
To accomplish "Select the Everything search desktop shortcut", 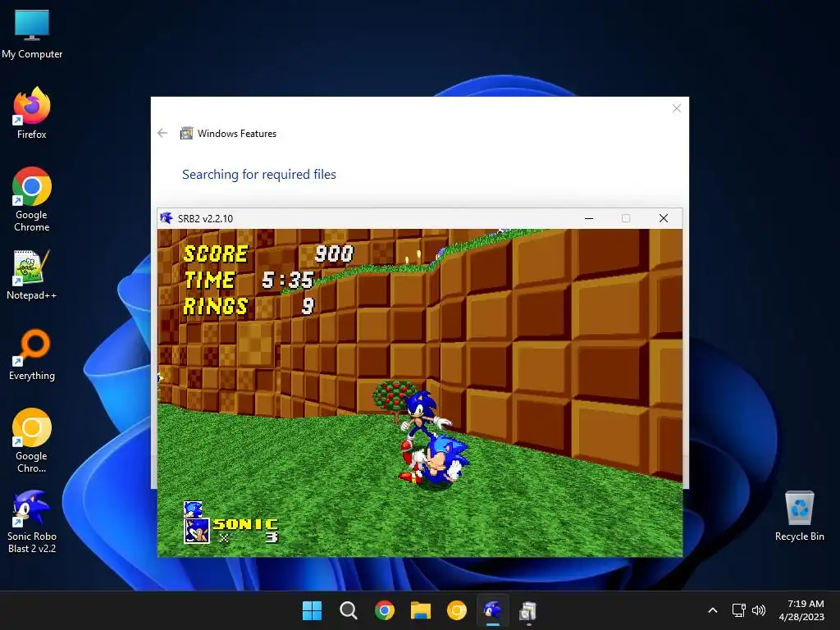I will tap(32, 354).
